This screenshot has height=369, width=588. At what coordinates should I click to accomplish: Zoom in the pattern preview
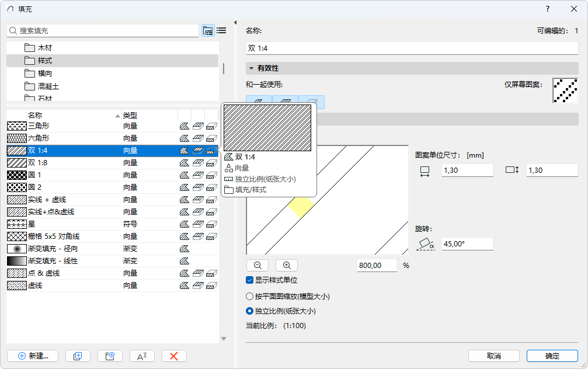pos(287,265)
